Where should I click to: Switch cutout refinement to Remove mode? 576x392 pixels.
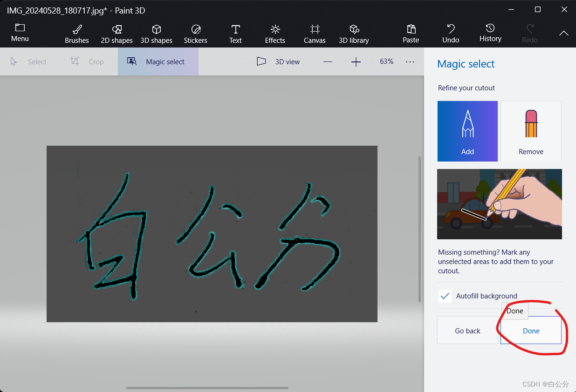pyautogui.click(x=531, y=131)
